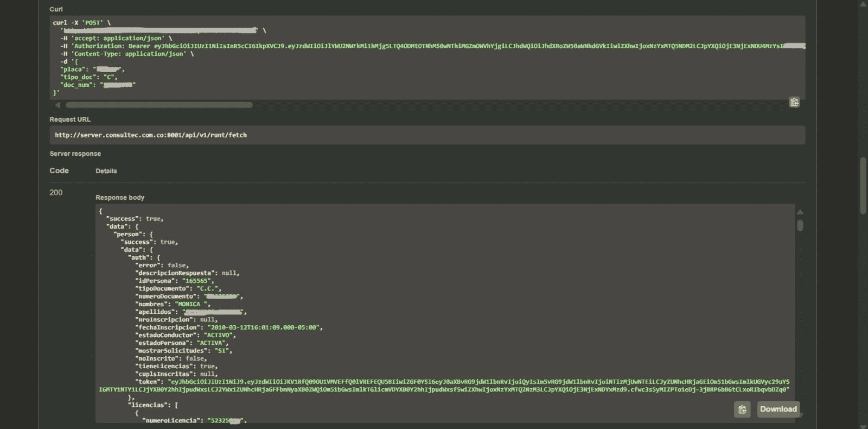Click the curl -X 'POST' line

click(82, 23)
